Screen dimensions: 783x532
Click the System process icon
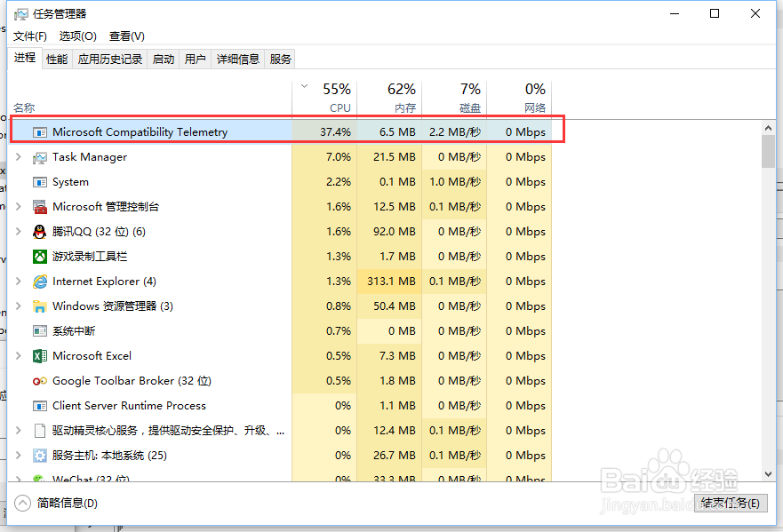[40, 182]
